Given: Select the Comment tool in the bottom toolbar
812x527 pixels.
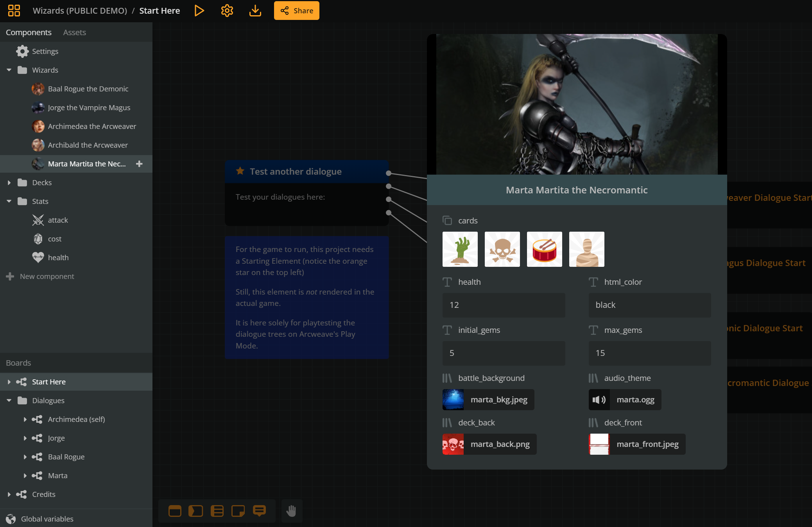Looking at the screenshot, I should (x=259, y=511).
